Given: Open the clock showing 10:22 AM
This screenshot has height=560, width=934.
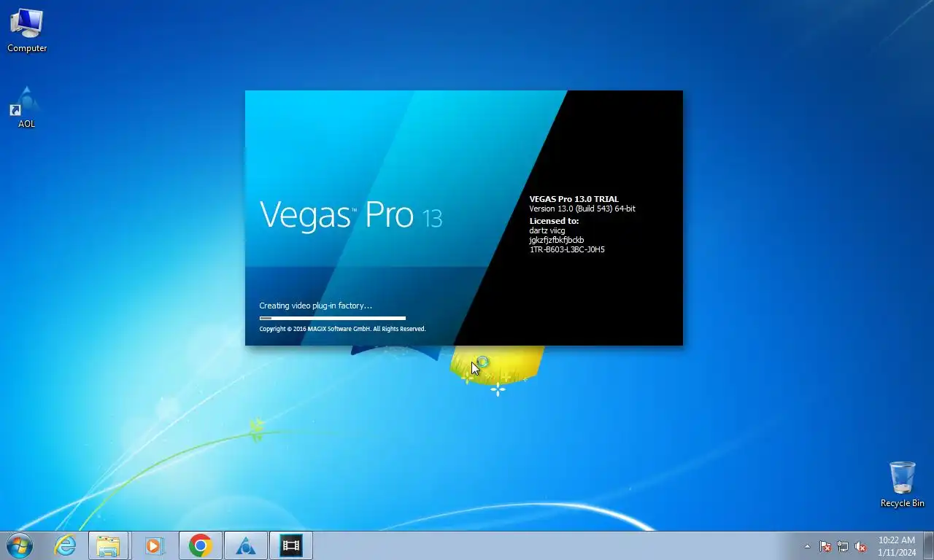Looking at the screenshot, I should pos(897,546).
